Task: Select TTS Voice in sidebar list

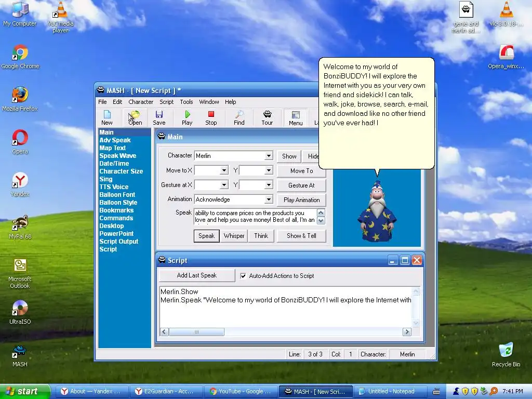Action: [x=114, y=187]
